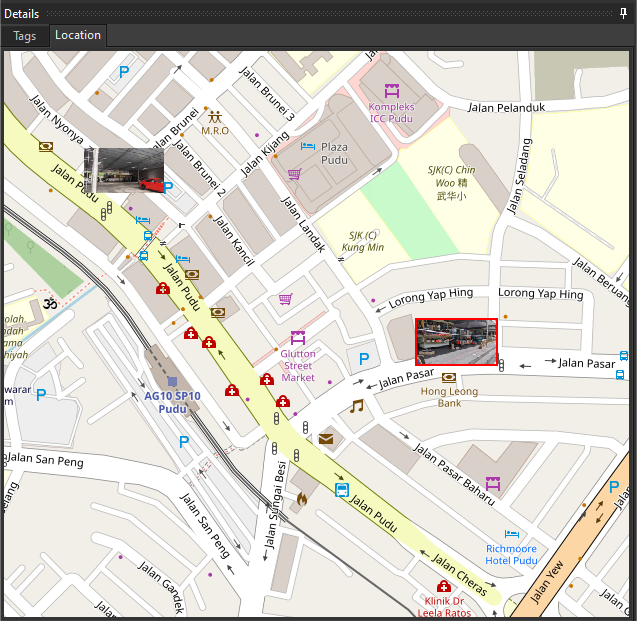Click the fire station flame icon
The image size is (637, 621).
coord(302,496)
